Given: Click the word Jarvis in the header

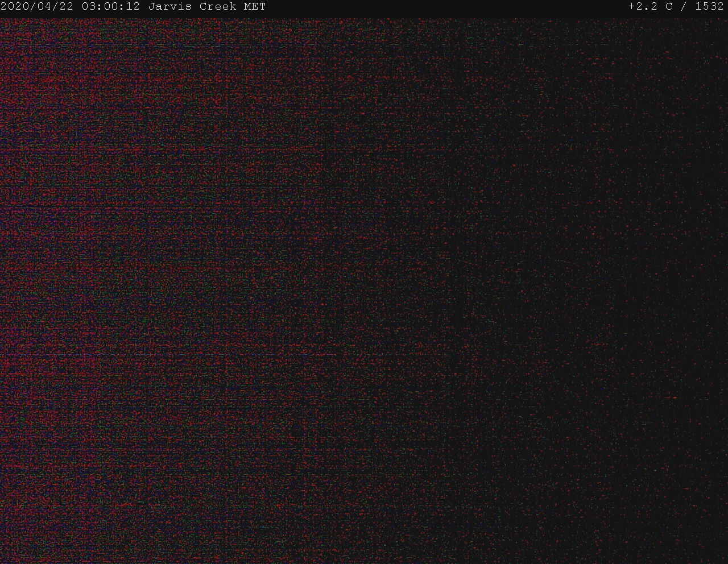Looking at the screenshot, I should 169,7.
